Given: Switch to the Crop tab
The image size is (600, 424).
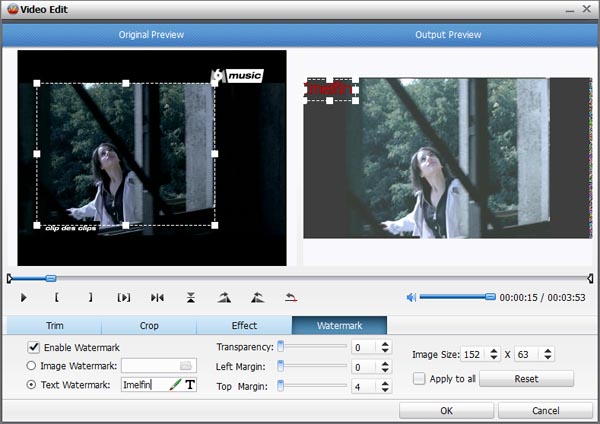Looking at the screenshot, I should (149, 326).
